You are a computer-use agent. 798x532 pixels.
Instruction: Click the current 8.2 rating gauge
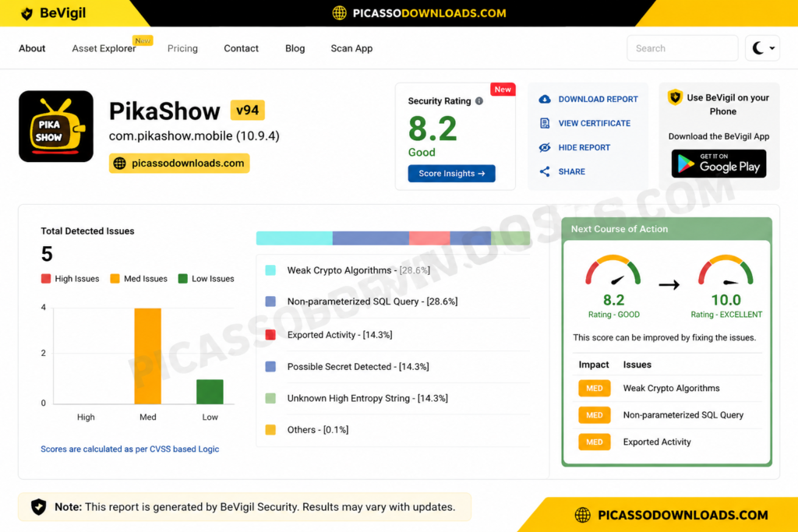[613, 270]
